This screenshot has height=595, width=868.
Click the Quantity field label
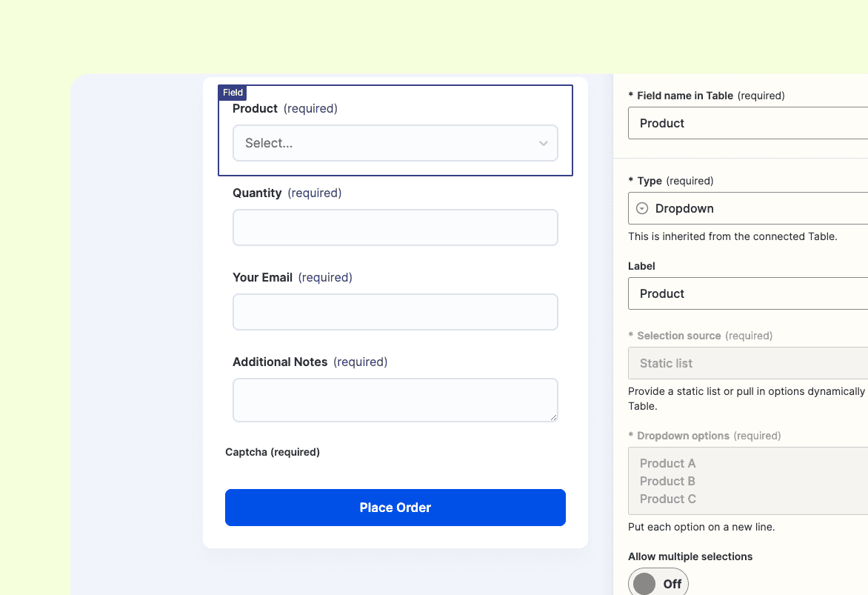257,193
